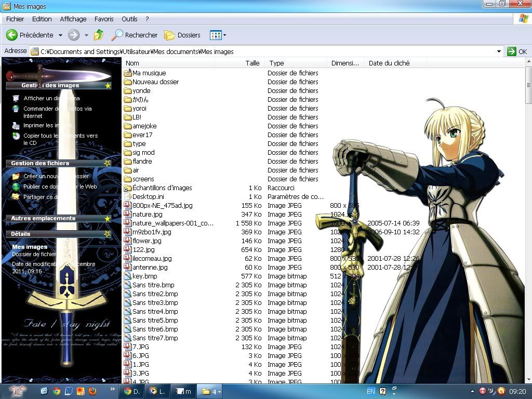The image size is (532, 399).
Task: Click the EN language indicator in taskbar
Action: (370, 391)
